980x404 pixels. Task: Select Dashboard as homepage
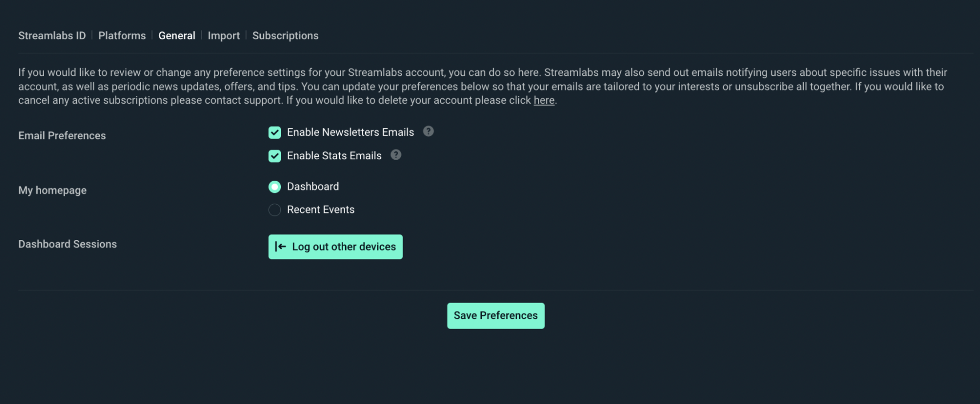point(275,187)
